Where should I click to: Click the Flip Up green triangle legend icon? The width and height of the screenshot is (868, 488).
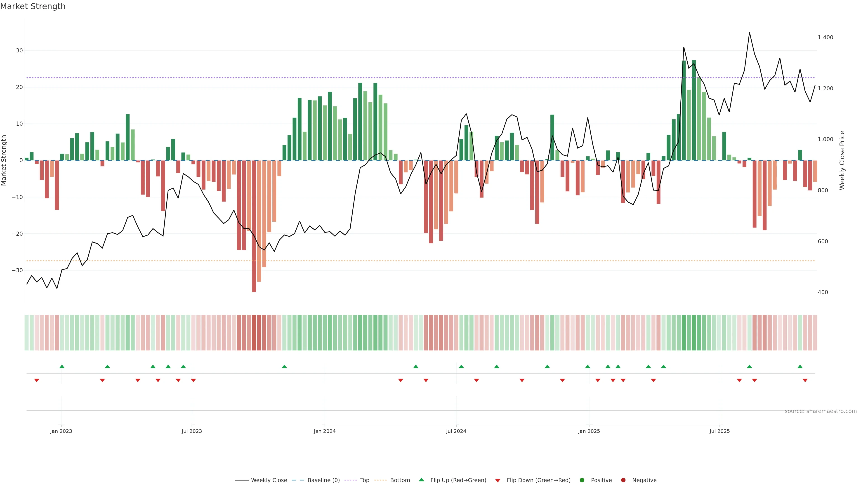coord(421,480)
